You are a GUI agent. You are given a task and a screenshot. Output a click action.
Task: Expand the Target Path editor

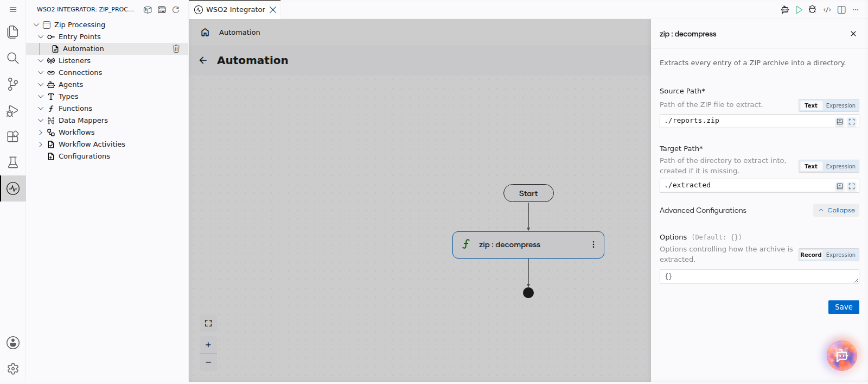tap(852, 186)
